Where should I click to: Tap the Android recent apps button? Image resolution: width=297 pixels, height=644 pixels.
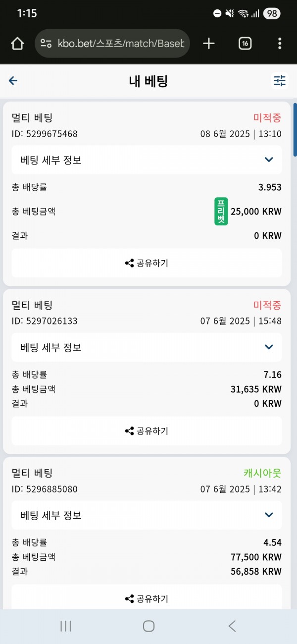[x=66, y=626]
